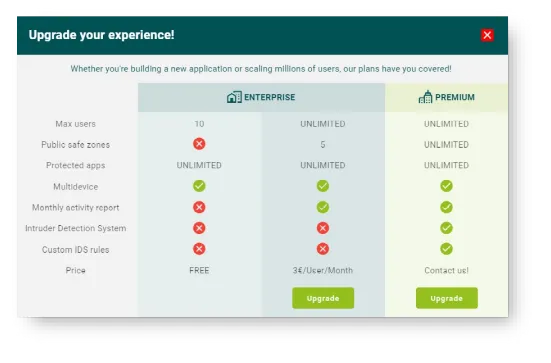Viewport: 551px width, 363px height.
Task: Click the PREMIUM column heading text
Action: [x=455, y=97]
